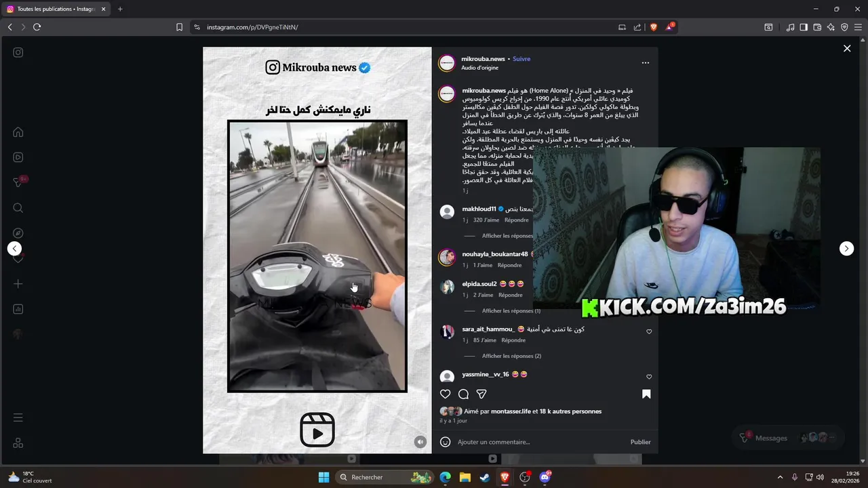Open a new browser tab
Screen dimensions: 868x488
(x=120, y=9)
